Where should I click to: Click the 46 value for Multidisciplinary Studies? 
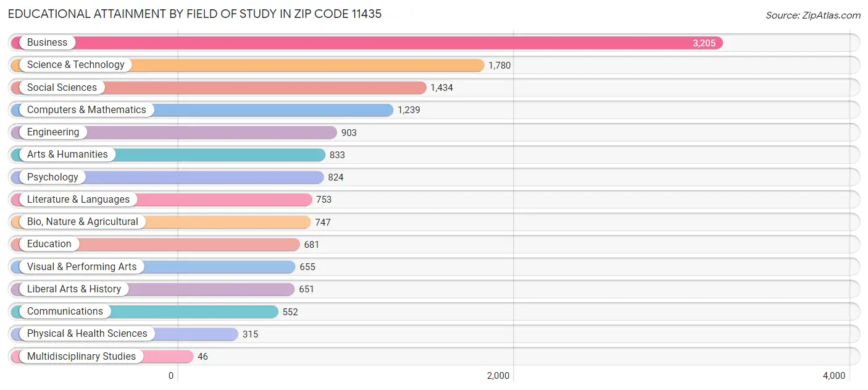(202, 356)
